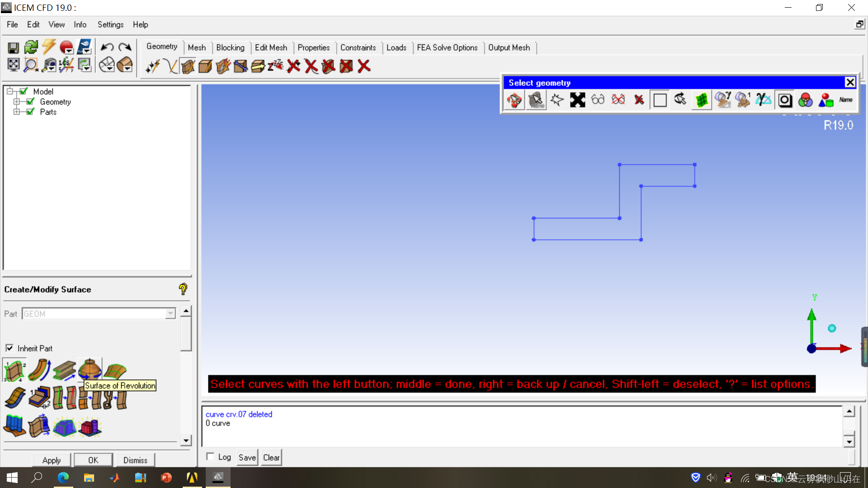
Task: Open the Create/Modify Curve tool
Action: coord(170,66)
